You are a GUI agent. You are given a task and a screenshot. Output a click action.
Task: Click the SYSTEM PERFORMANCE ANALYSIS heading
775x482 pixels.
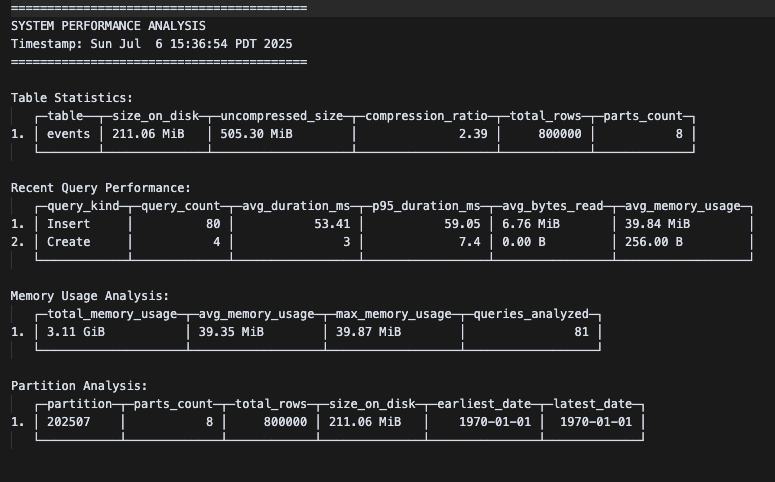108,26
